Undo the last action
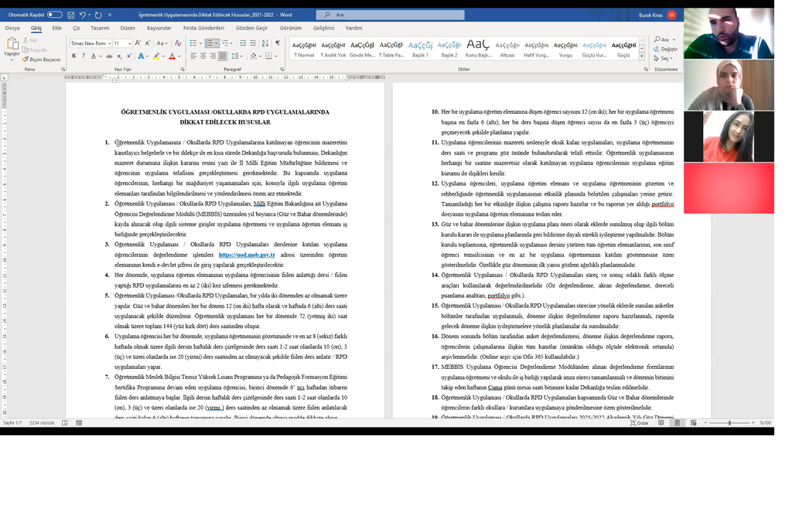The width and height of the screenshot is (792, 532). pyautogui.click(x=82, y=15)
